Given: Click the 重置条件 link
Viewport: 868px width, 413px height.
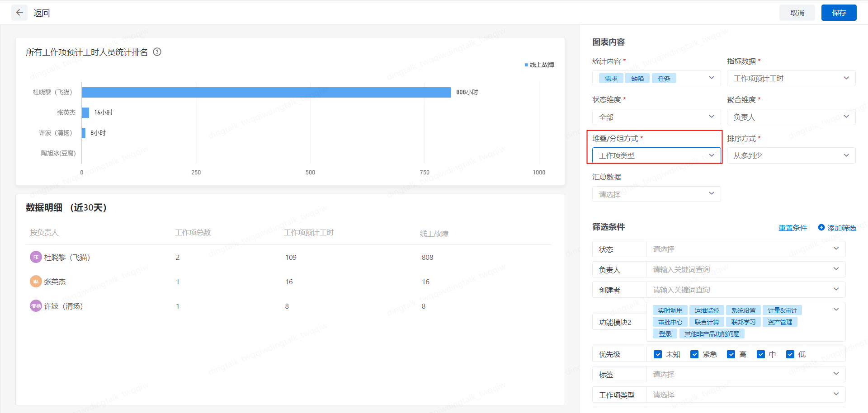Looking at the screenshot, I should point(793,228).
